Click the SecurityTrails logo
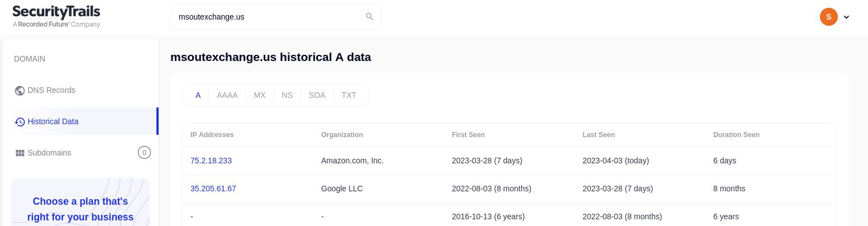 pos(56,17)
